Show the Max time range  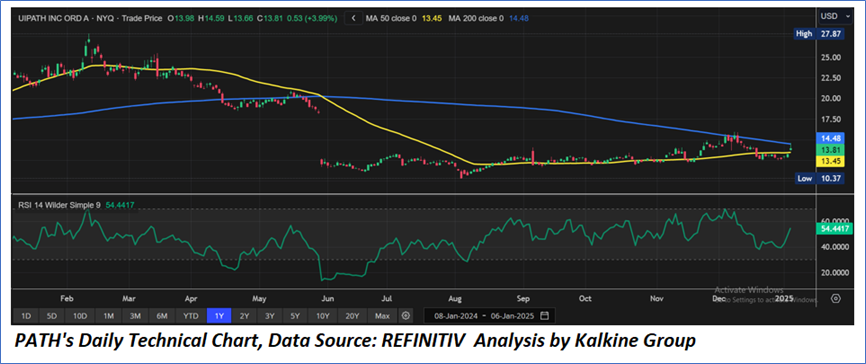pyautogui.click(x=382, y=316)
